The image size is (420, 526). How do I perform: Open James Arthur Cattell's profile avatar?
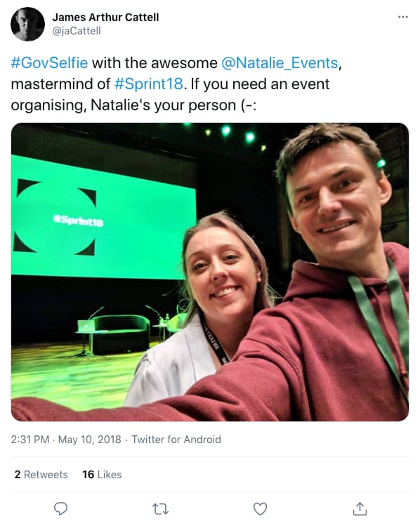point(27,24)
